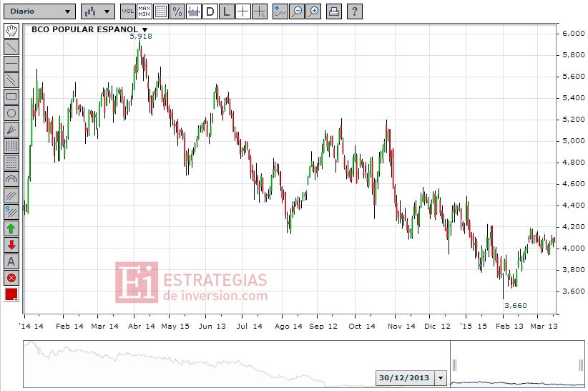Add an indicator with the plus-line icon
Screen dimensions: 588x391
pos(280,11)
